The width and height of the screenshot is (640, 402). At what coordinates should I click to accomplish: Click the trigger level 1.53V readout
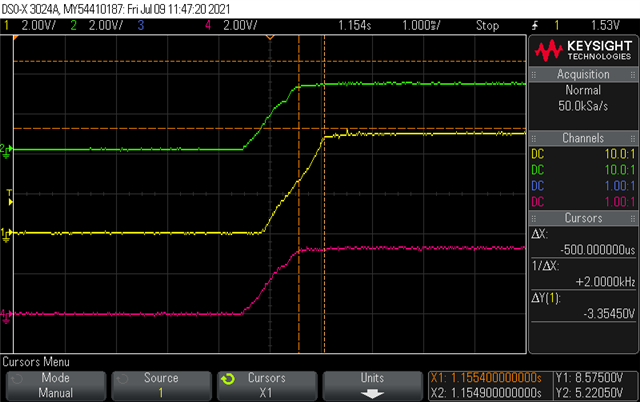pos(605,26)
